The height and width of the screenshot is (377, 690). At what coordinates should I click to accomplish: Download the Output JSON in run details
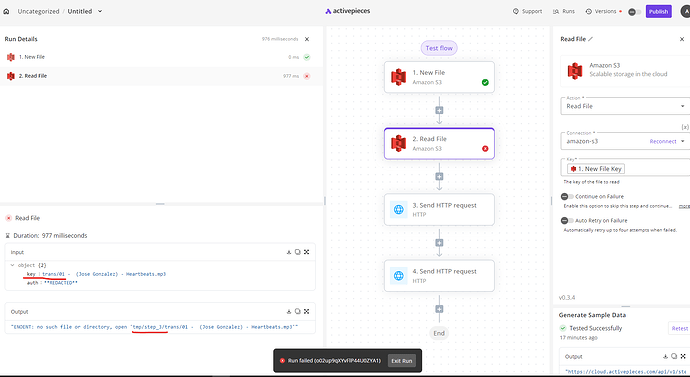point(289,311)
